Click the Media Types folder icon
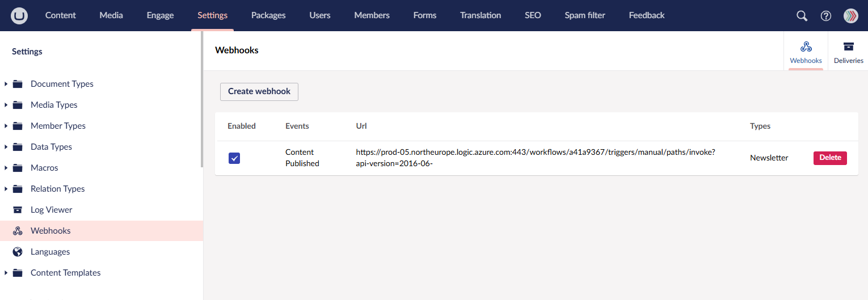Image resolution: width=868 pixels, height=300 pixels. coord(18,105)
